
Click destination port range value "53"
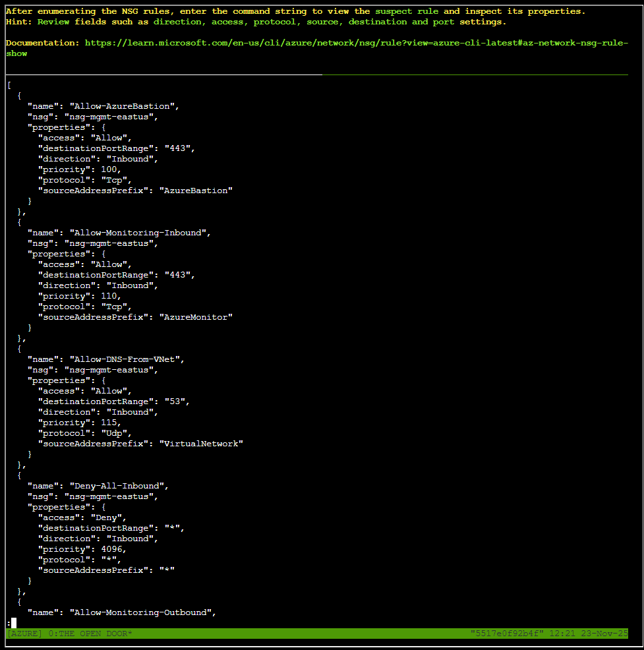click(x=177, y=401)
